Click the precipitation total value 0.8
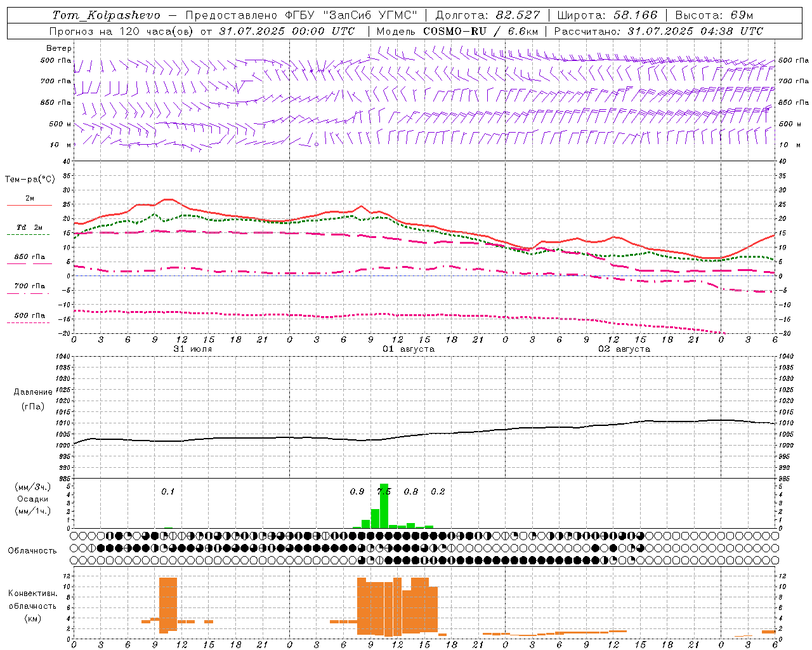812x650 pixels. pyautogui.click(x=411, y=492)
